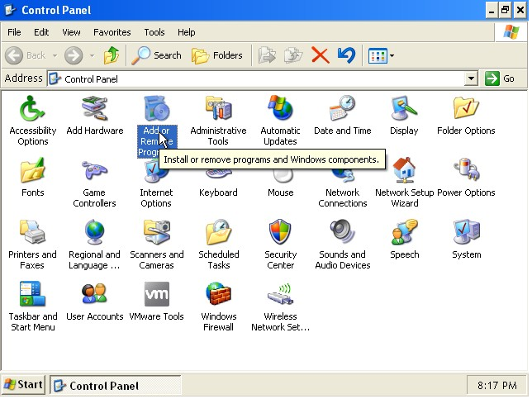
Task: Click the Undo toolbar icon
Action: pyautogui.click(x=346, y=55)
